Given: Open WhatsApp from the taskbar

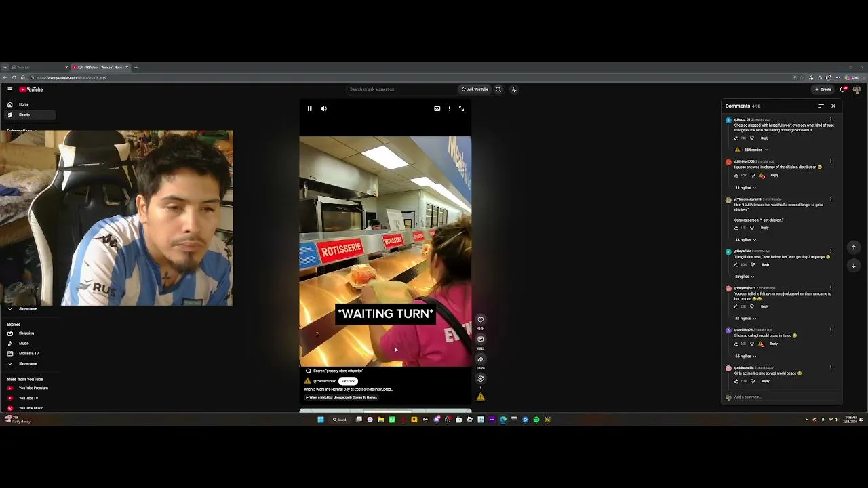Looking at the screenshot, I should point(392,420).
